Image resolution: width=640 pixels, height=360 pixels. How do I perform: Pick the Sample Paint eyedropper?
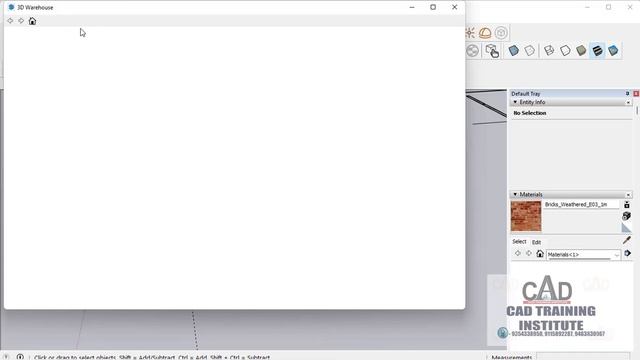click(627, 240)
